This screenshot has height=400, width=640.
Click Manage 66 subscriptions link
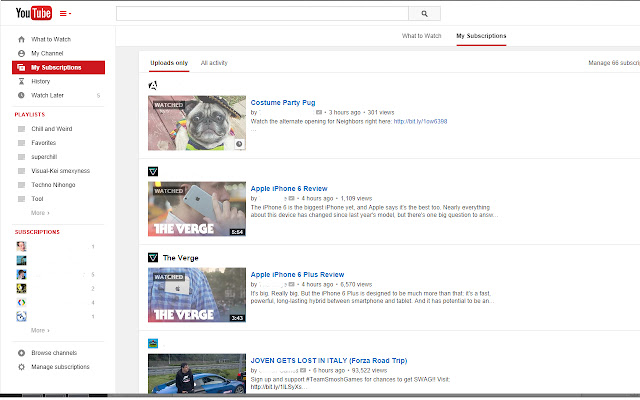click(x=614, y=63)
